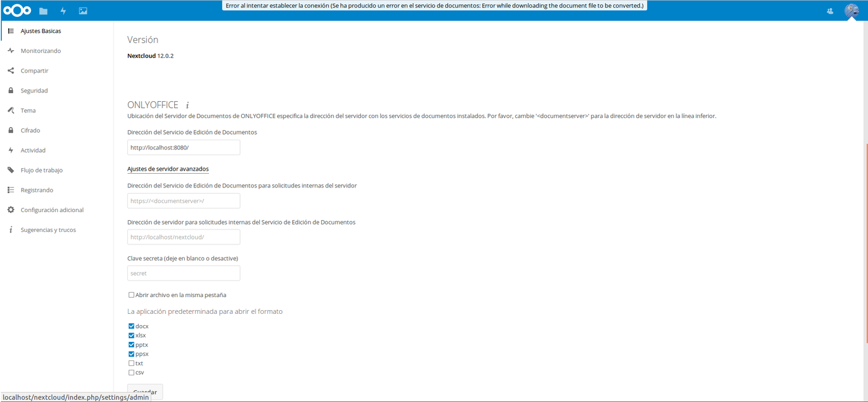Click the Sugerencias y trucos info icon
Screen dimensions: 868x402
pos(11,230)
